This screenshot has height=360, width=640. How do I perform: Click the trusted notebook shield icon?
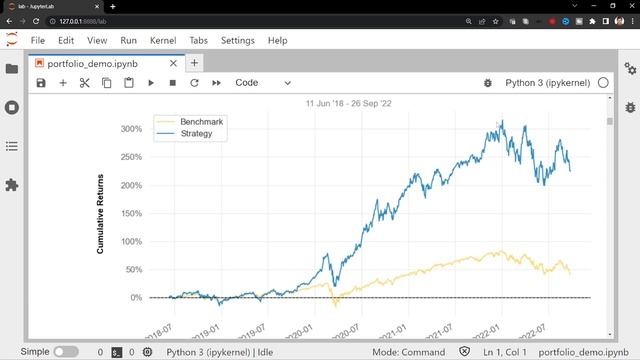(x=464, y=351)
